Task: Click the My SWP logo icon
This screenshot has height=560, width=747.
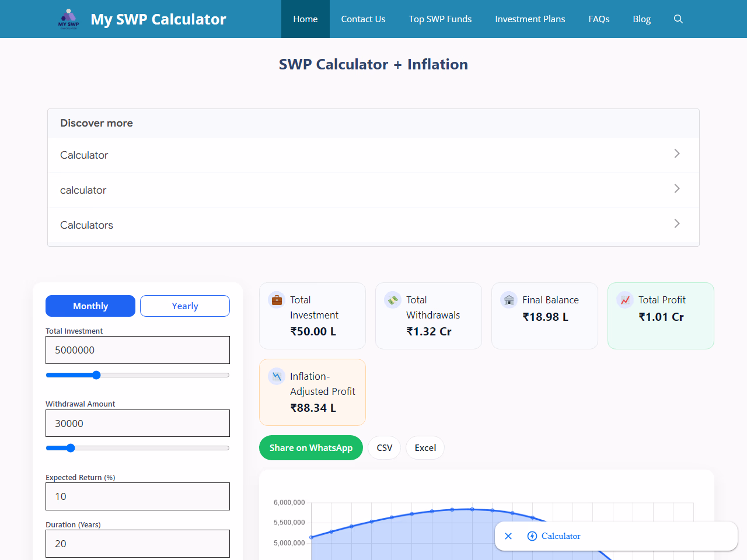Action: [x=69, y=19]
